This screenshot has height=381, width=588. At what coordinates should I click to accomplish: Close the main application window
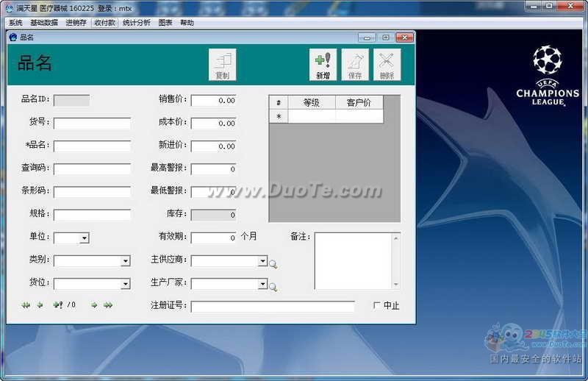click(x=570, y=6)
